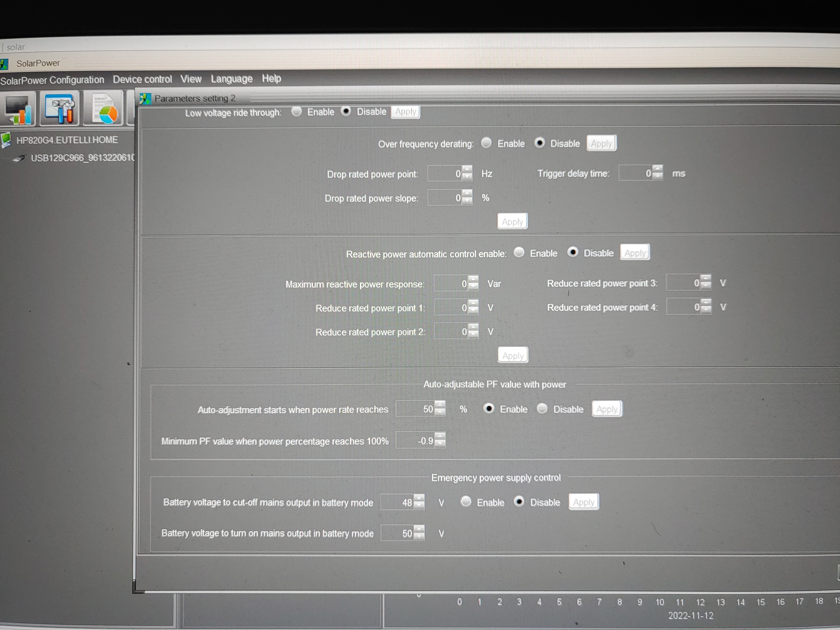Disable Auto-adjustable PF value radio
This screenshot has width=840, height=630.
pyautogui.click(x=542, y=409)
